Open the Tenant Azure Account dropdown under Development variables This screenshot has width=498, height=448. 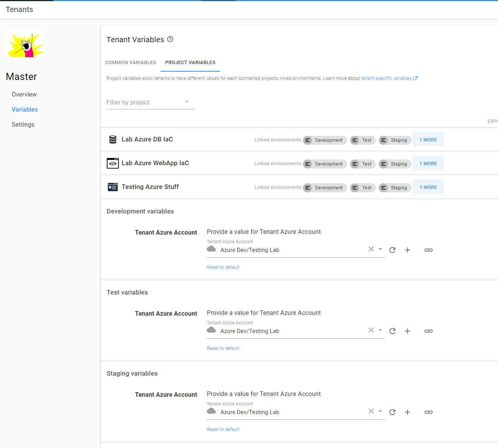pos(380,249)
